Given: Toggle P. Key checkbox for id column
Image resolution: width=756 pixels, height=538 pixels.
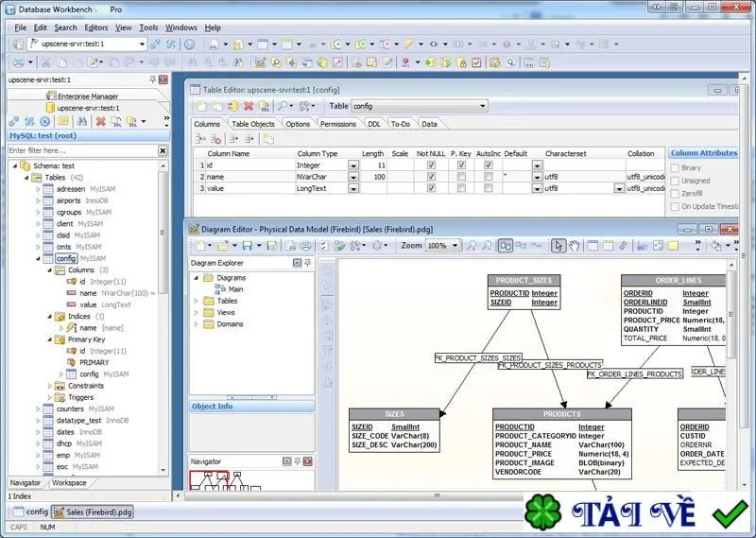Looking at the screenshot, I should [461, 165].
